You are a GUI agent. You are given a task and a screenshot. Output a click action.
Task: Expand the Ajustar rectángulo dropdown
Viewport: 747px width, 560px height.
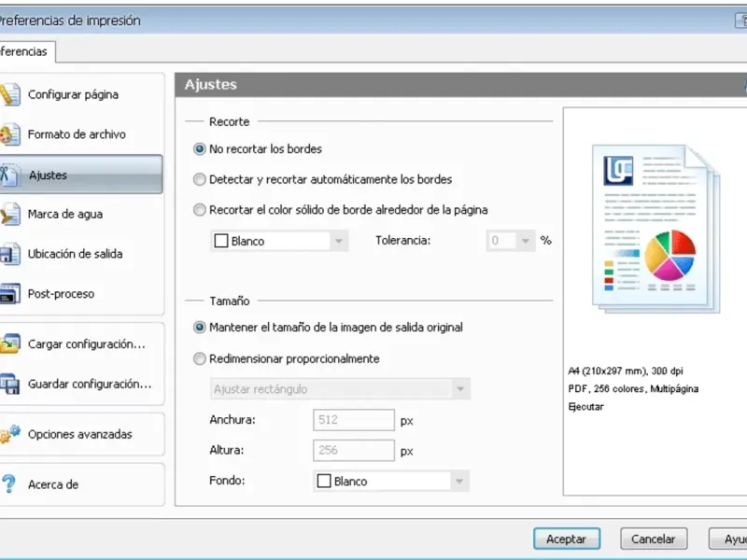point(340,389)
